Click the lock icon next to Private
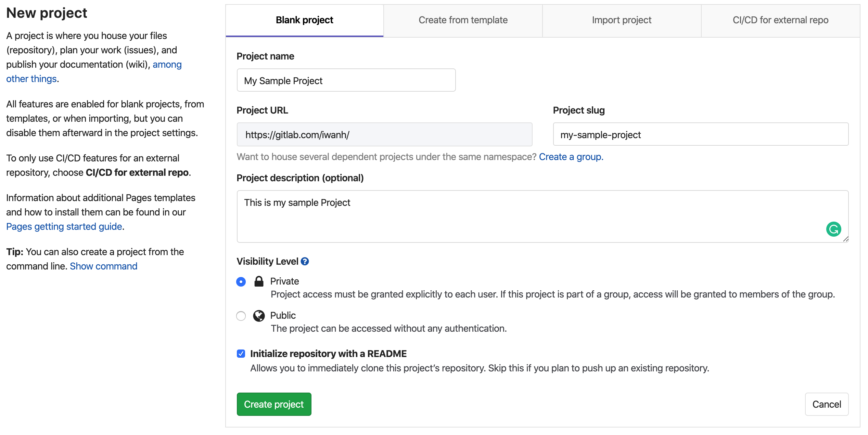 (x=259, y=281)
